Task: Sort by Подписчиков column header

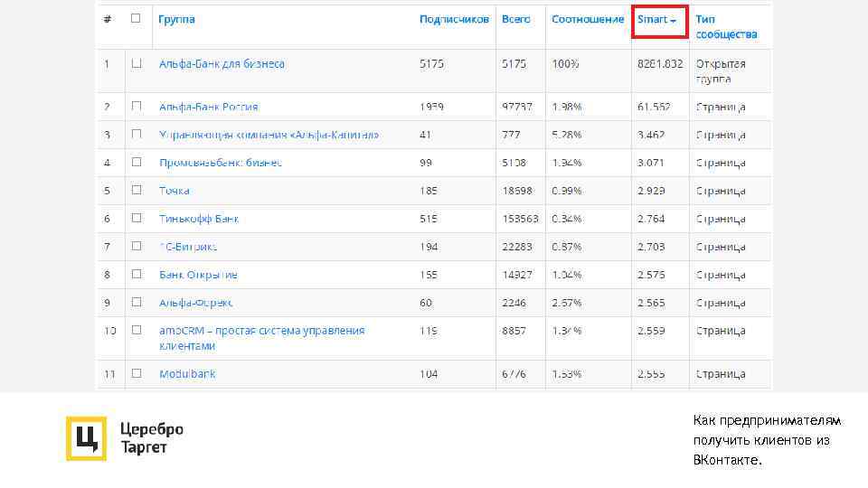Action: point(454,19)
